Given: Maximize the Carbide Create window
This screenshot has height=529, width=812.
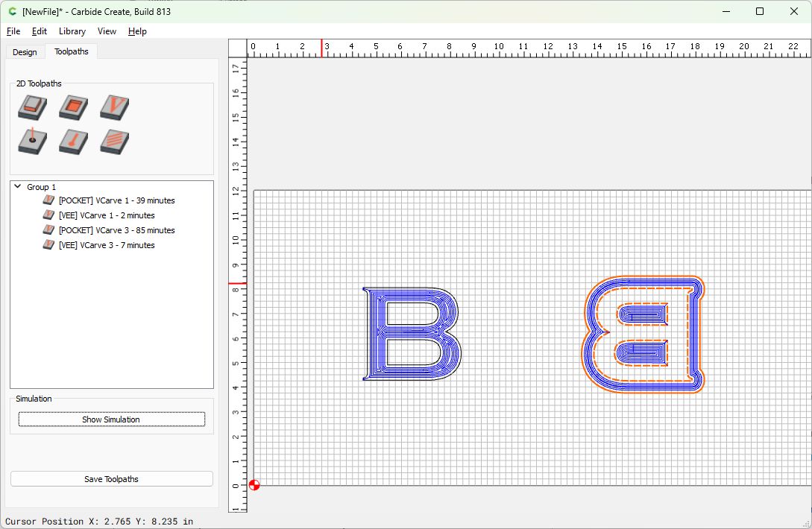Looking at the screenshot, I should click(x=760, y=11).
